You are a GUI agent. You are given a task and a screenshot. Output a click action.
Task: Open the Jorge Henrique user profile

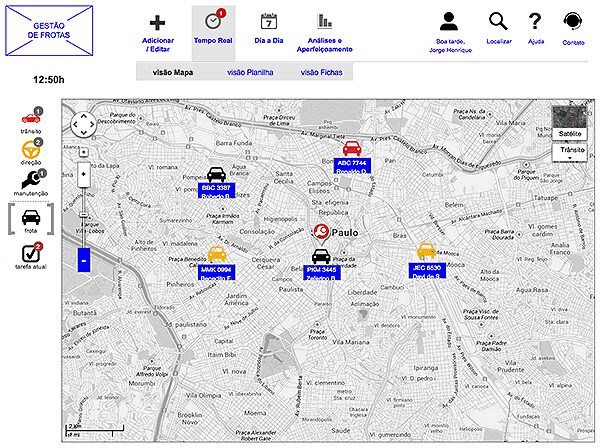click(449, 21)
